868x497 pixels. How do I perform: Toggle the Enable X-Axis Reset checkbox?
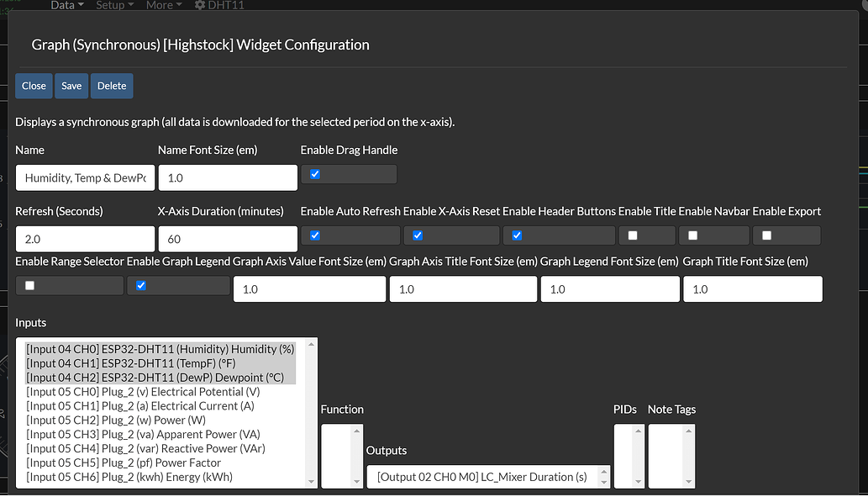tap(418, 235)
